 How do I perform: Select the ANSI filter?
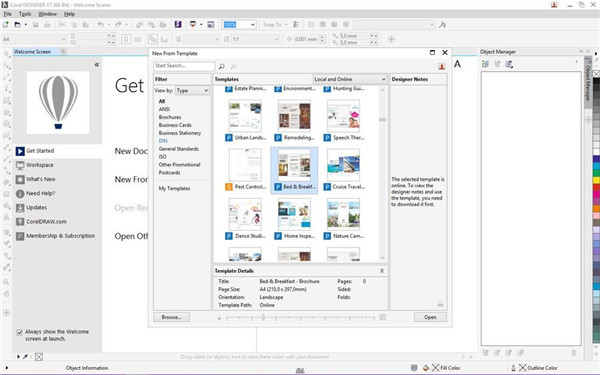click(164, 109)
